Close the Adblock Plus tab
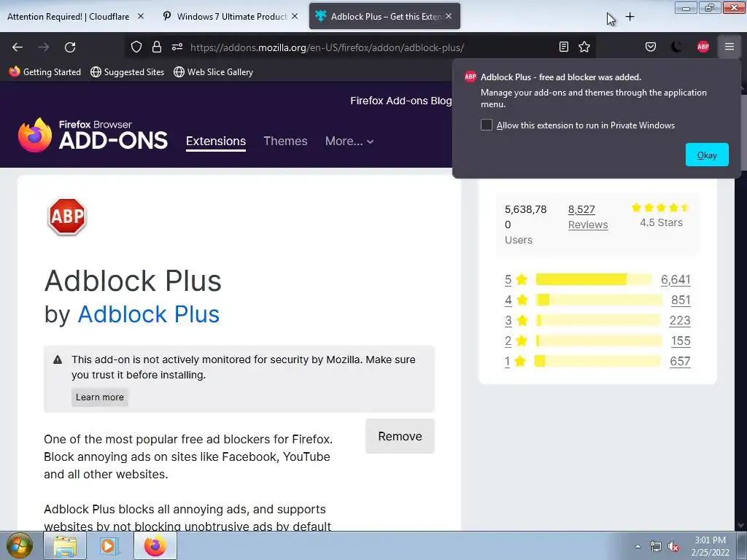 coord(449,16)
